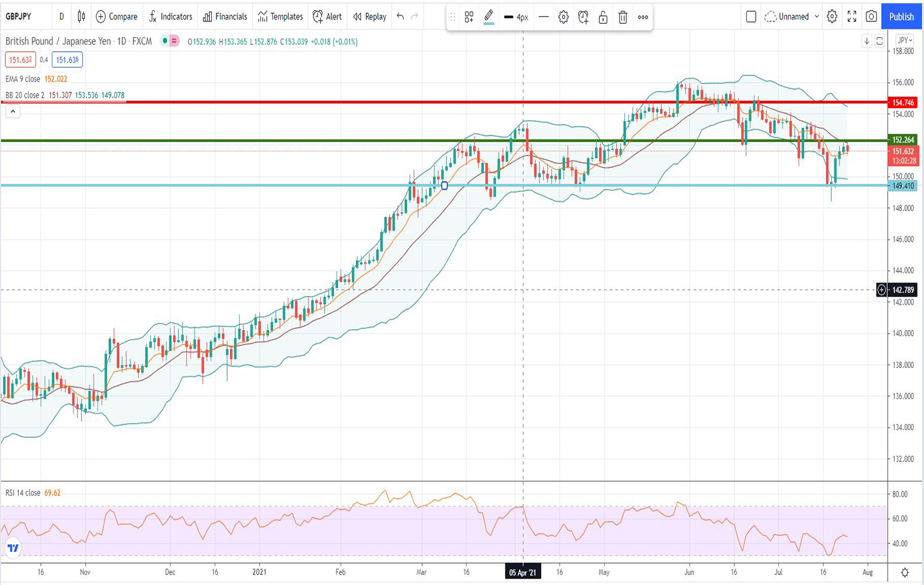The width and height of the screenshot is (924, 585).
Task: Take a chart snapshot with camera icon
Action: point(871,17)
